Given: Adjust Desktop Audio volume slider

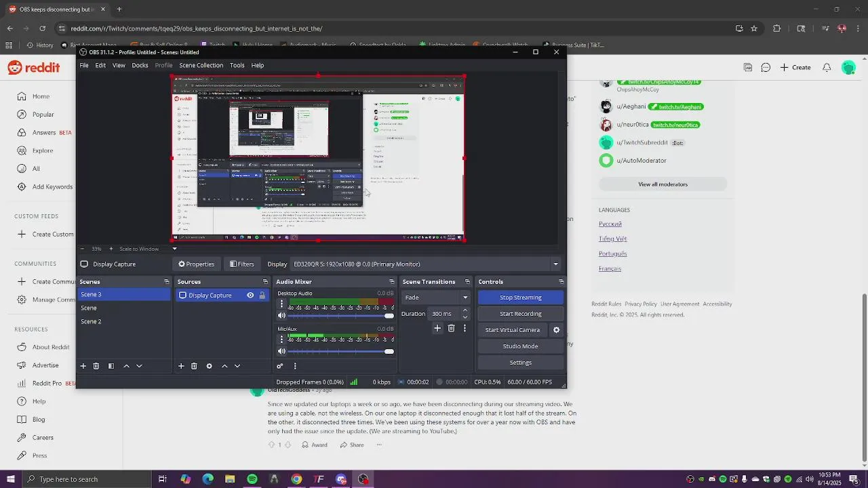Looking at the screenshot, I should 342,316.
